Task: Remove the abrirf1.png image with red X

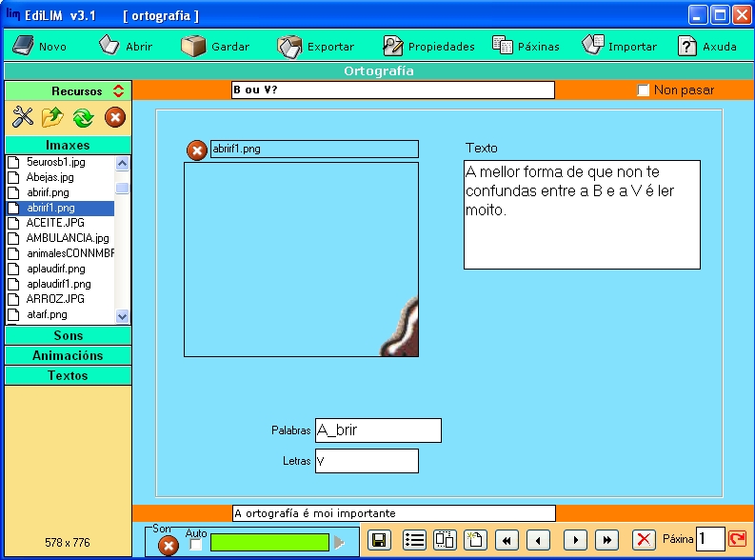Action: click(196, 150)
